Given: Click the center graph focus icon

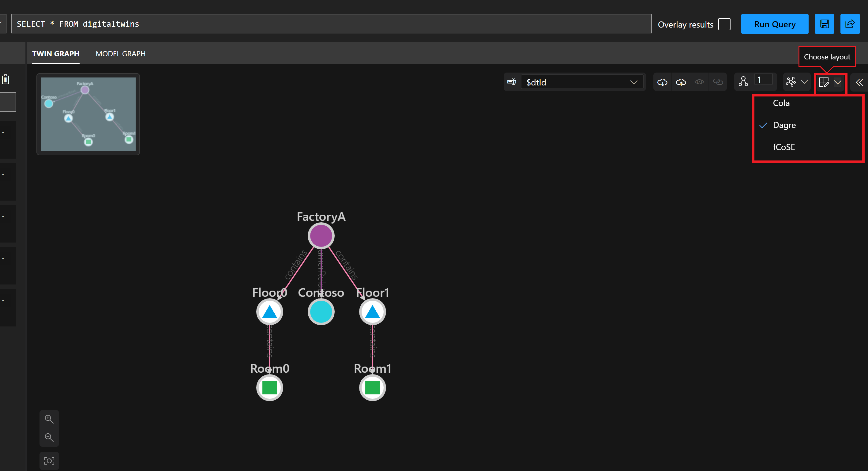Looking at the screenshot, I should click(49, 461).
